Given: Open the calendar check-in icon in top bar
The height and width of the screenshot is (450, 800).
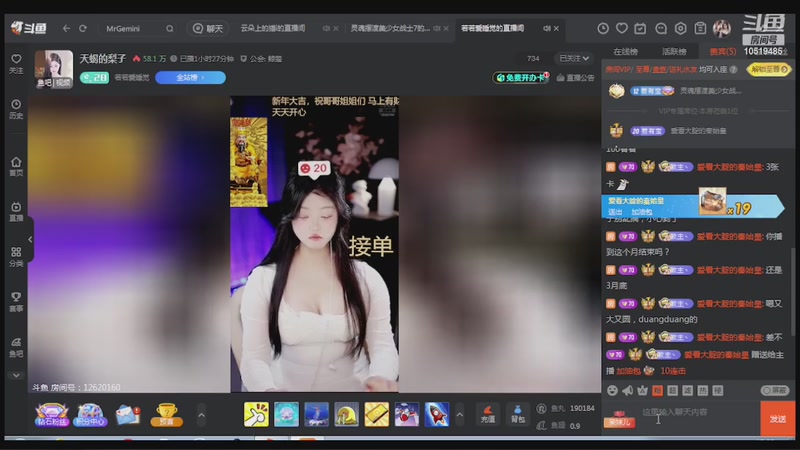Looking at the screenshot, I should [640, 29].
